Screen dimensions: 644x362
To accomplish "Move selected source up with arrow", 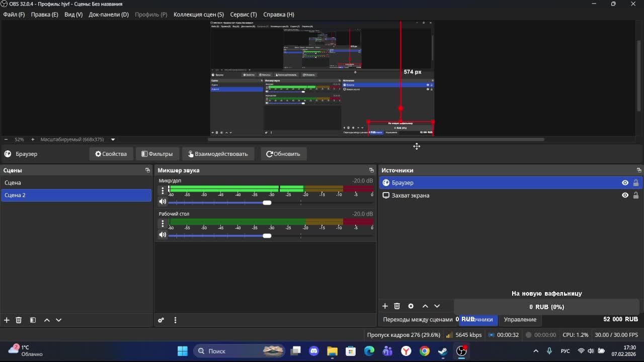I will coord(425,306).
